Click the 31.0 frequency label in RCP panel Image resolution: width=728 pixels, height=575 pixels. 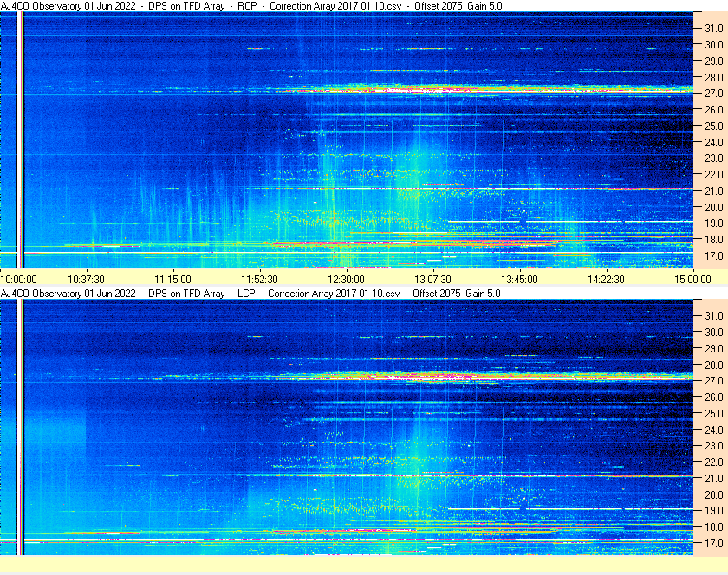coord(714,29)
